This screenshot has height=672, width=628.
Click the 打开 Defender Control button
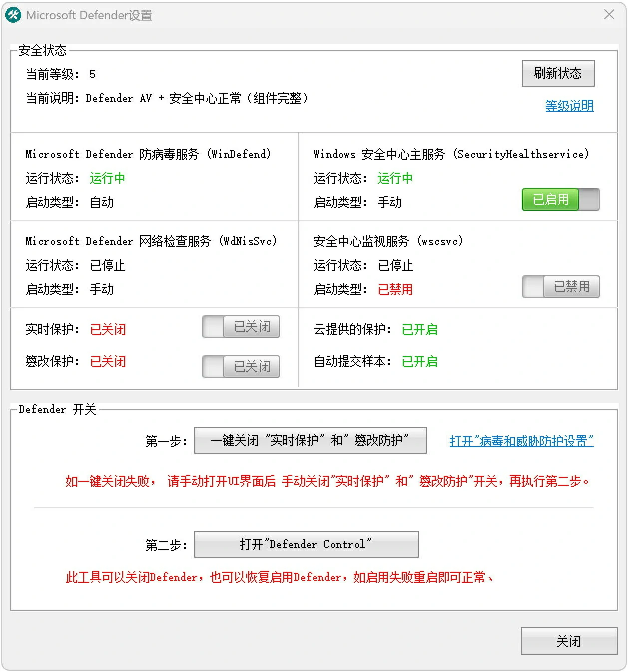click(x=306, y=544)
